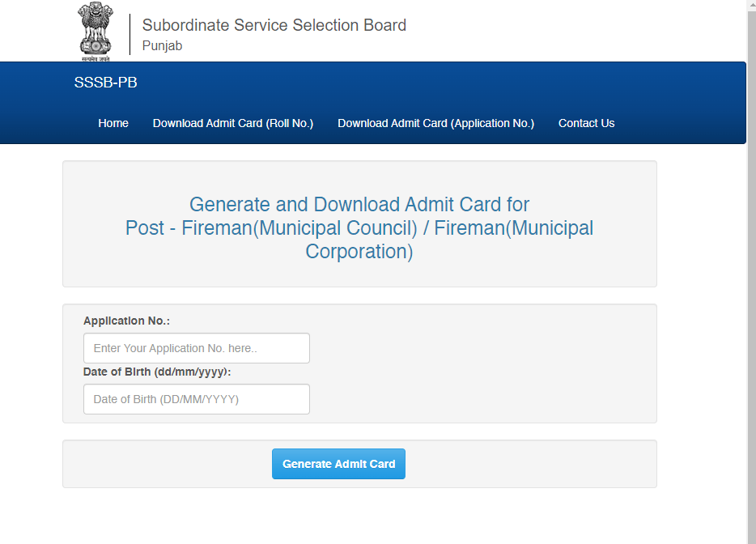Click the word Corporation) in the heading
Screen dimensions: 756x544
point(359,252)
